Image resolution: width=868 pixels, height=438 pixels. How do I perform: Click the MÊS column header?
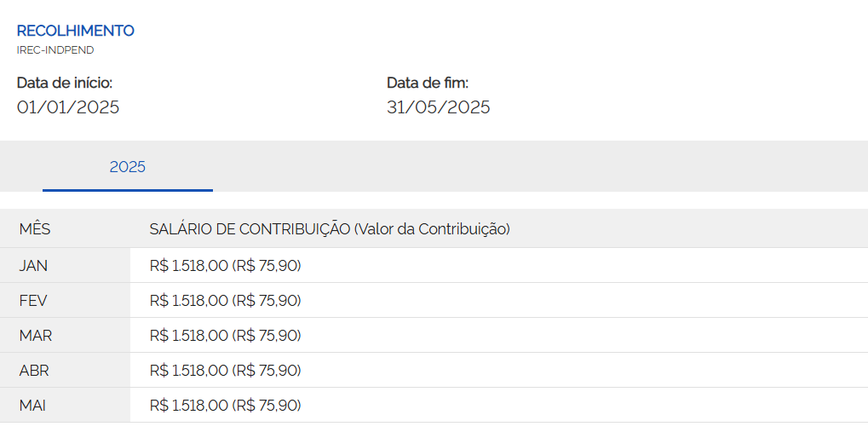pos(35,228)
